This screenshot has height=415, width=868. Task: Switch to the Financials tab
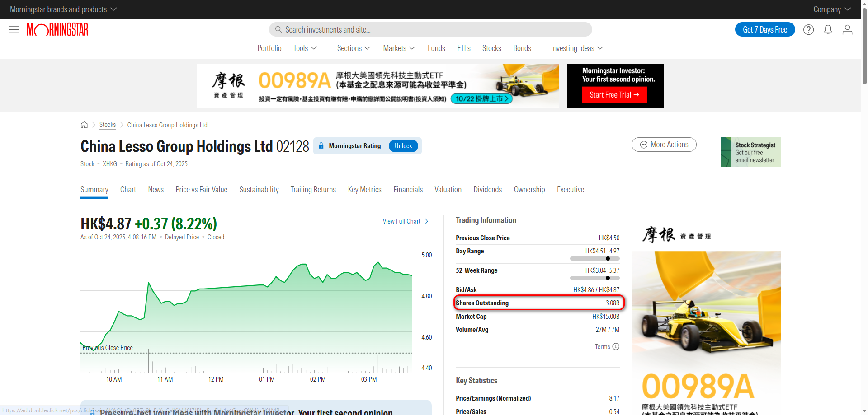pyautogui.click(x=408, y=190)
